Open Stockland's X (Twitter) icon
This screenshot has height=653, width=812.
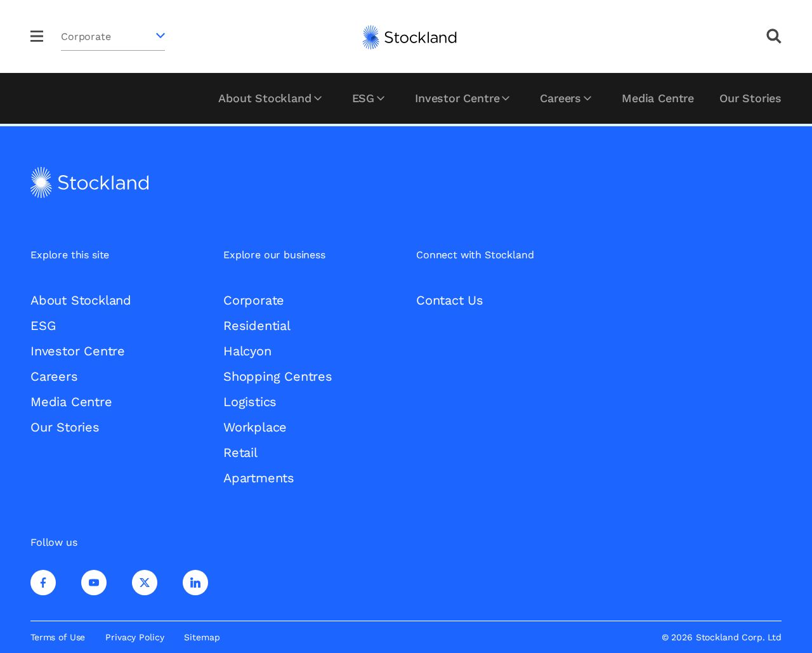[x=145, y=583]
